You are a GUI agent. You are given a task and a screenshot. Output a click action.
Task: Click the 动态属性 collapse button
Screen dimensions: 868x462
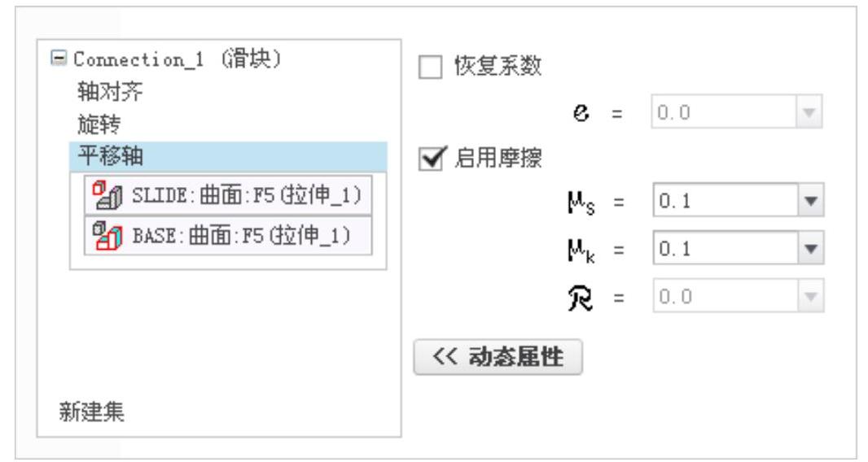498,357
